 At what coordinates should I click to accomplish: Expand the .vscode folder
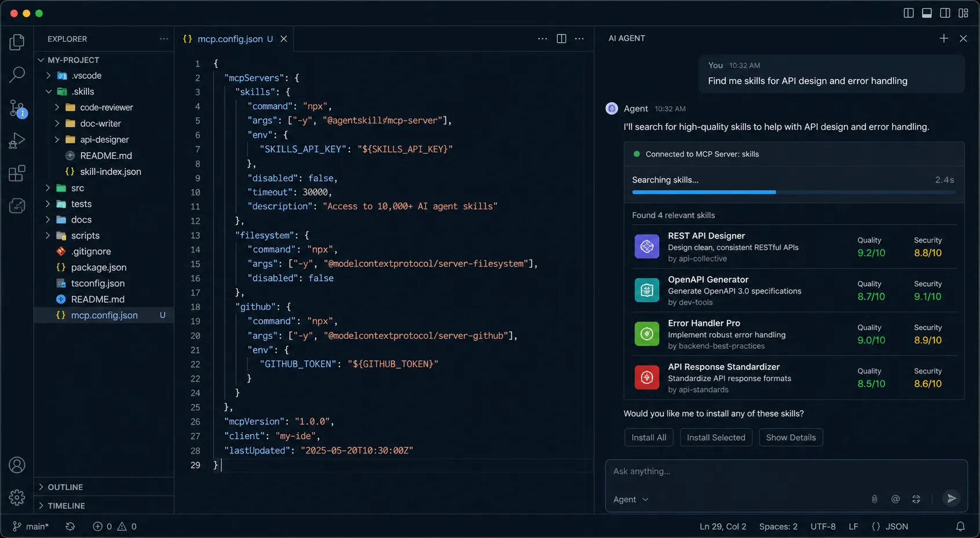(49, 76)
